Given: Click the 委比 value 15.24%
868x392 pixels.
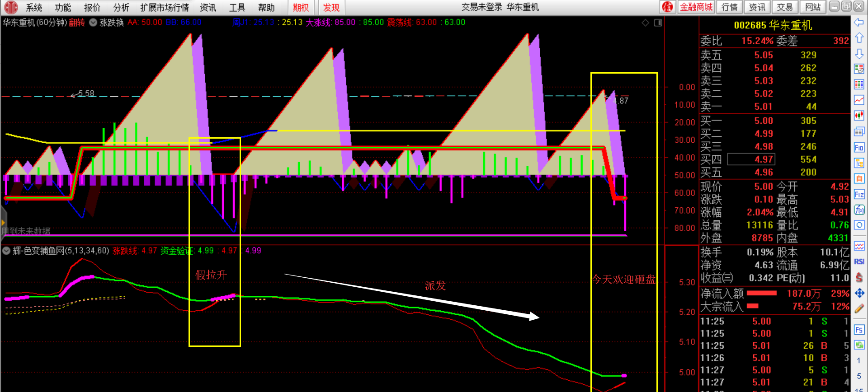Looking at the screenshot, I should click(757, 41).
